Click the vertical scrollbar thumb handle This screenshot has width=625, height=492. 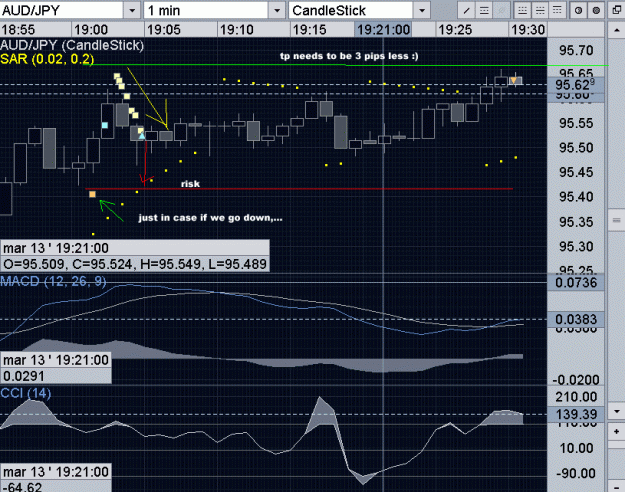(x=616, y=220)
